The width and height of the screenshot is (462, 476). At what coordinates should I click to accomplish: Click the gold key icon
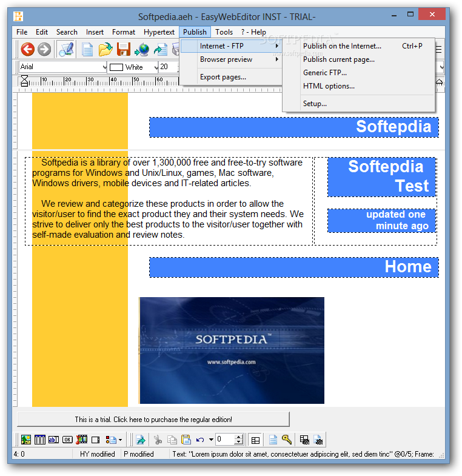[x=287, y=440]
